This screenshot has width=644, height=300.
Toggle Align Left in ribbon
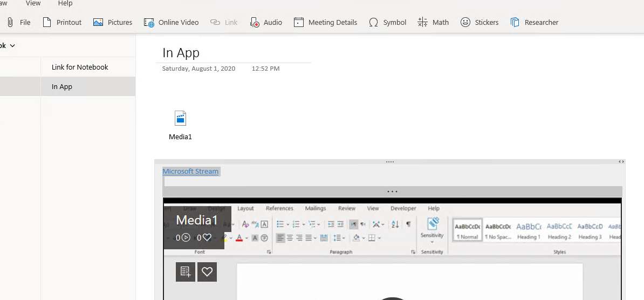point(280,237)
